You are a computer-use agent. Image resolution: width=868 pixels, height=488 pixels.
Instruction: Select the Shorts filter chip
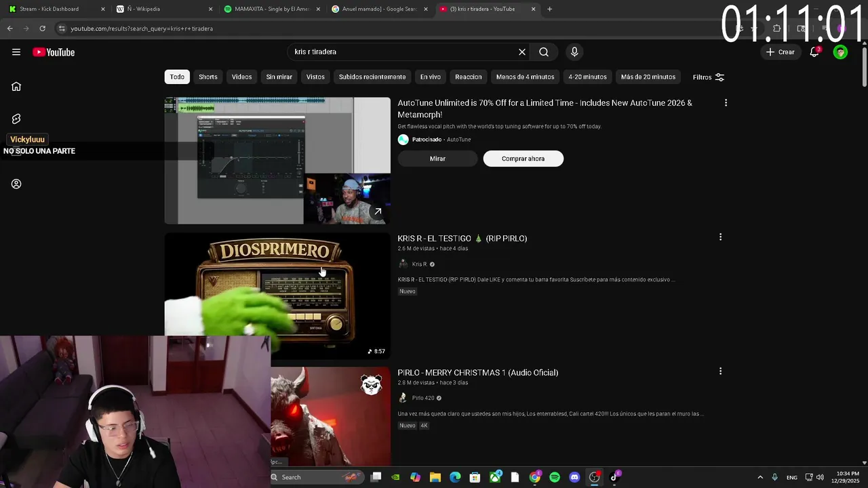208,77
